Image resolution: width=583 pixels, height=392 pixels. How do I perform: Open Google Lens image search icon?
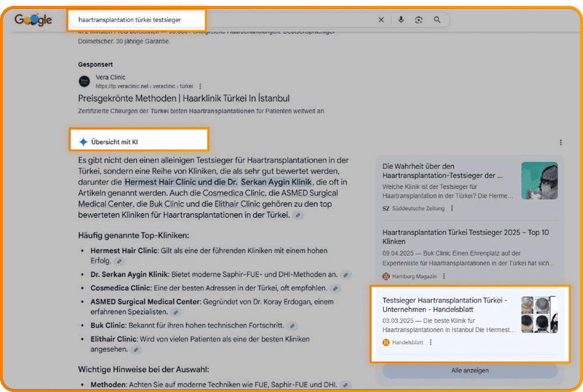pos(419,20)
